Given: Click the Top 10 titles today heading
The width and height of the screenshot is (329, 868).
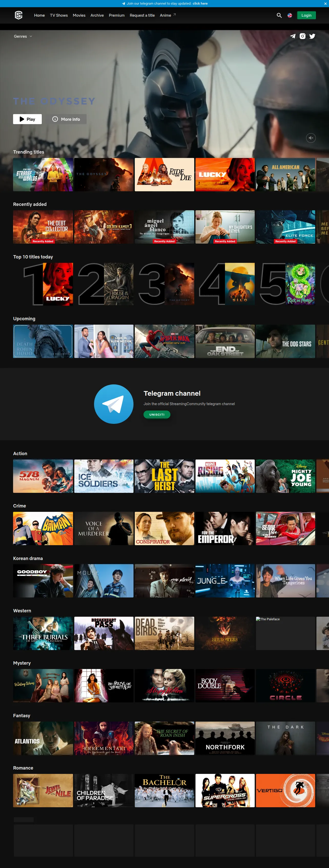Looking at the screenshot, I should point(33,257).
